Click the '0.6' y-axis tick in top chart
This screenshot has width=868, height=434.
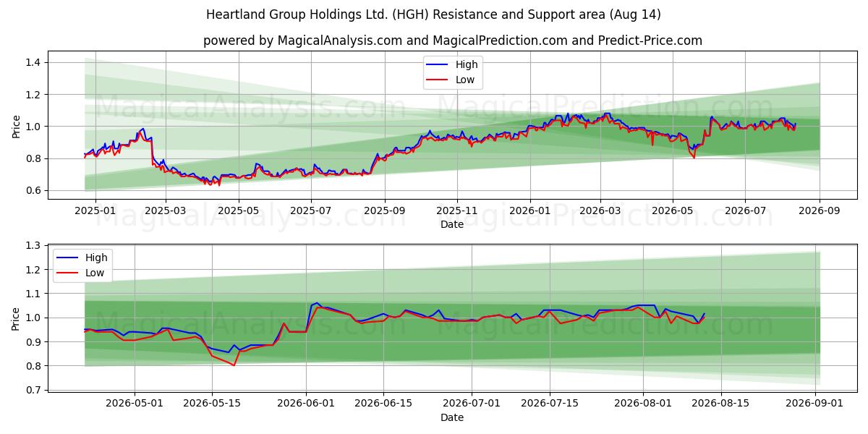[x=35, y=190]
